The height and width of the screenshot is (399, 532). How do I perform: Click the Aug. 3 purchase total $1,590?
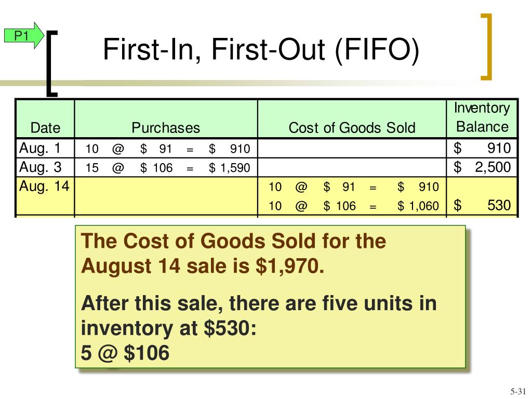pos(229,168)
